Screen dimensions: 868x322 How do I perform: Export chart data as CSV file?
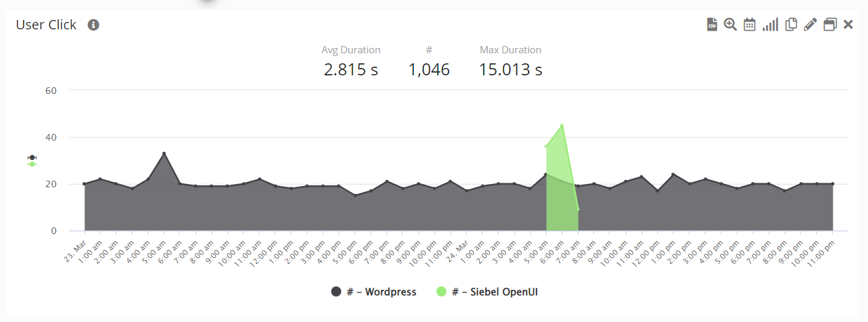point(712,25)
